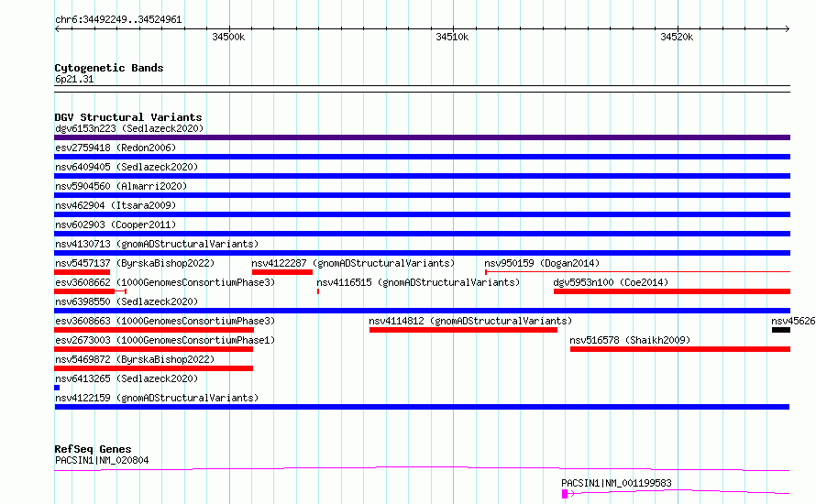
Task: Click the dgv5953n100 (Coe2014) label
Action: [x=611, y=282]
